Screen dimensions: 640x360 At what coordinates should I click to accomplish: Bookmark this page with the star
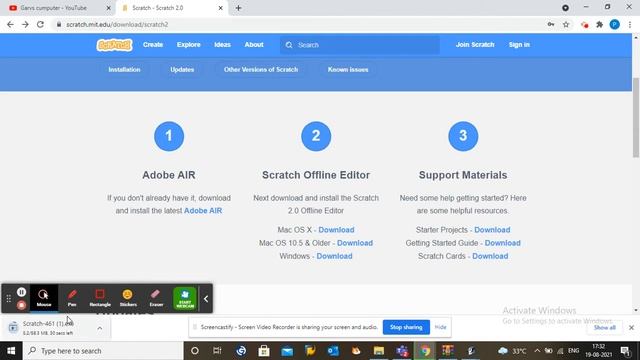[566, 24]
